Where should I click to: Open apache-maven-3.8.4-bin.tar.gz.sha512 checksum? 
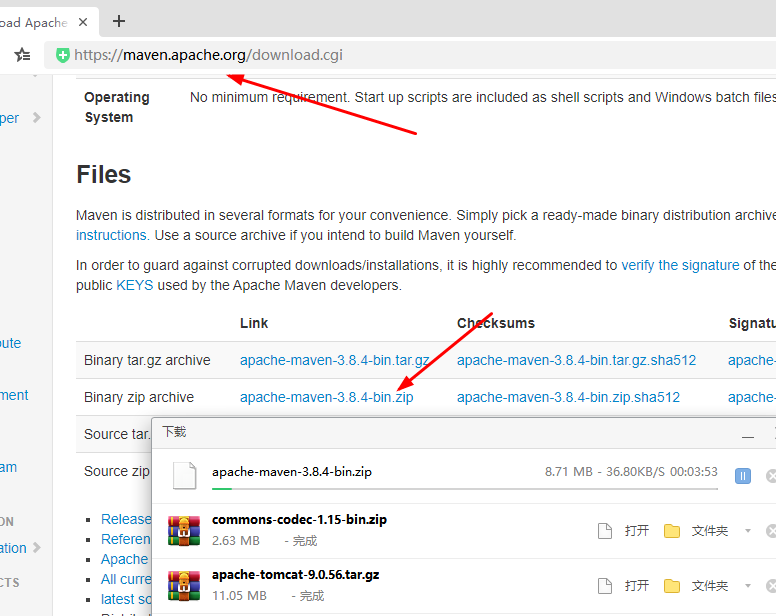point(577,360)
